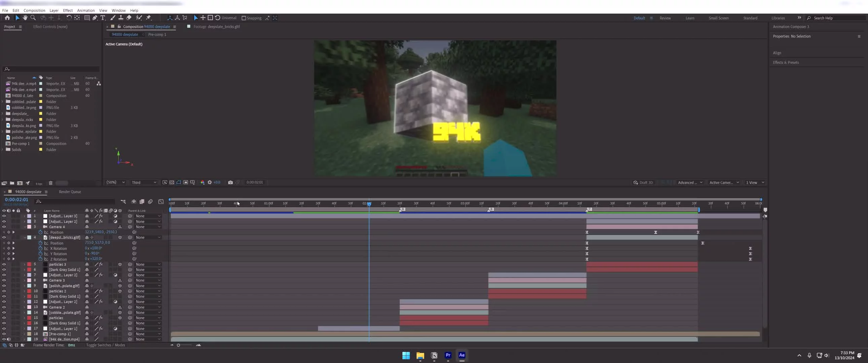Switch to Review workspace
Viewport: 868px width, 363px height.
point(665,18)
